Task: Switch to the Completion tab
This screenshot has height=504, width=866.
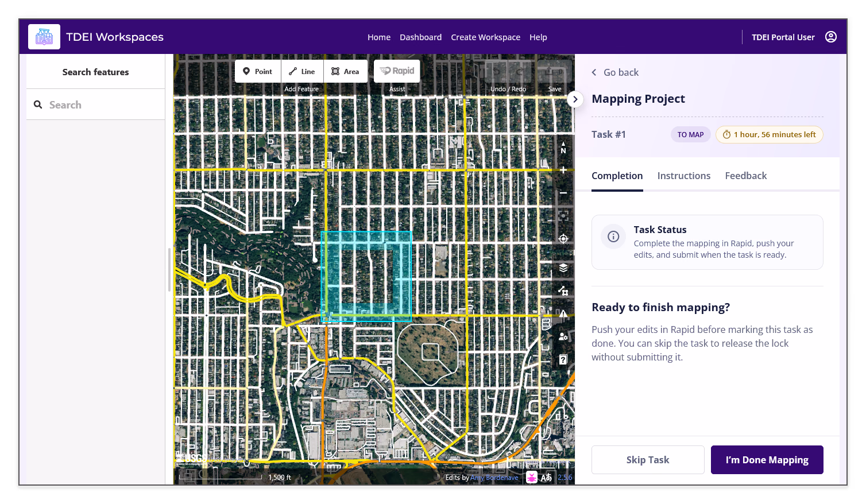Action: click(617, 176)
